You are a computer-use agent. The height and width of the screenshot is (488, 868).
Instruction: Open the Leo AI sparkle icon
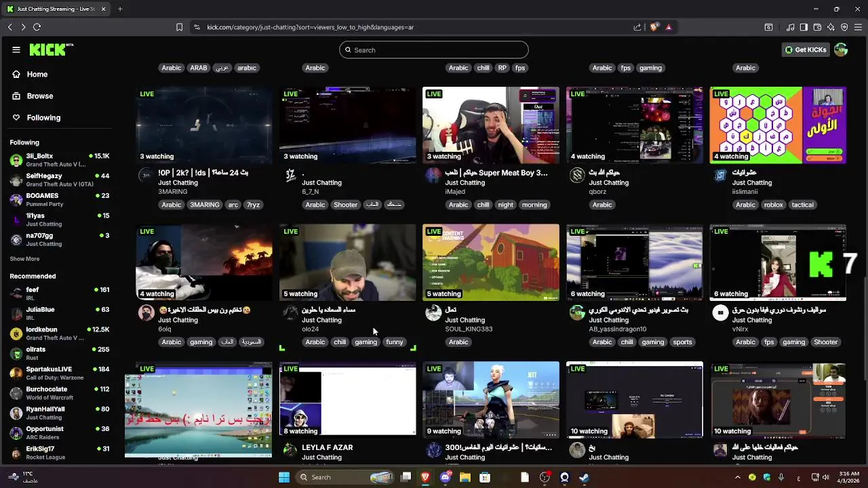click(831, 27)
